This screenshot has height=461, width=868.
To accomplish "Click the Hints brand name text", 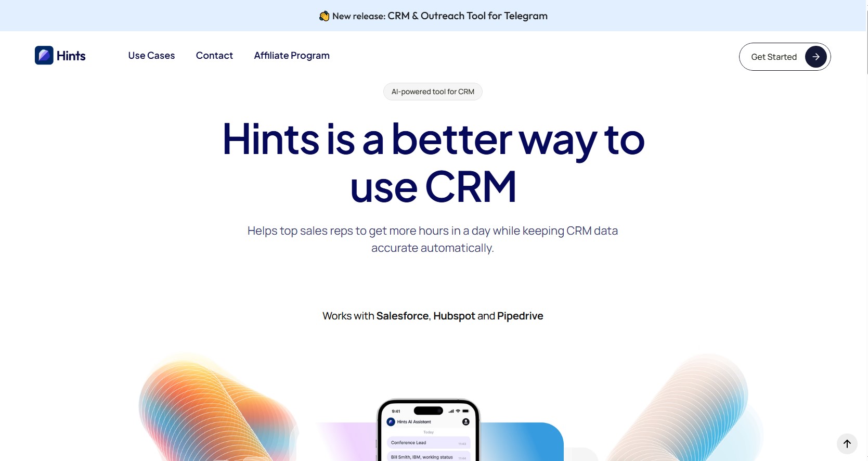I will tap(71, 56).
